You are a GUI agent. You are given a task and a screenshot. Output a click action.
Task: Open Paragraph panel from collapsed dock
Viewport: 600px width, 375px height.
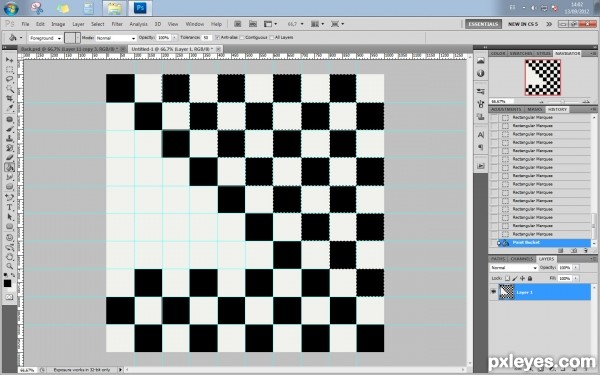[x=481, y=147]
